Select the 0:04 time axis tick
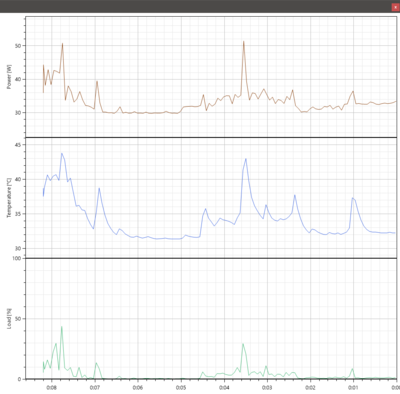This screenshot has width=400, height=394. [224, 388]
